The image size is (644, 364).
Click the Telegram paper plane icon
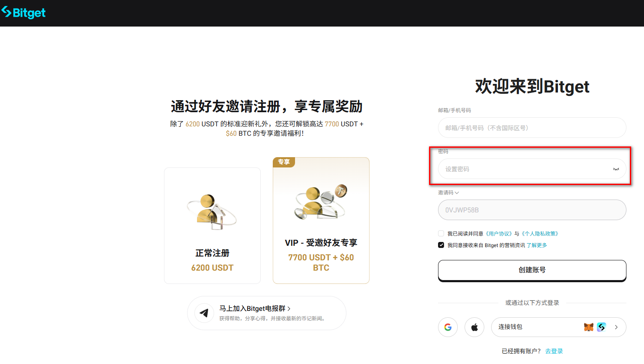pyautogui.click(x=204, y=313)
